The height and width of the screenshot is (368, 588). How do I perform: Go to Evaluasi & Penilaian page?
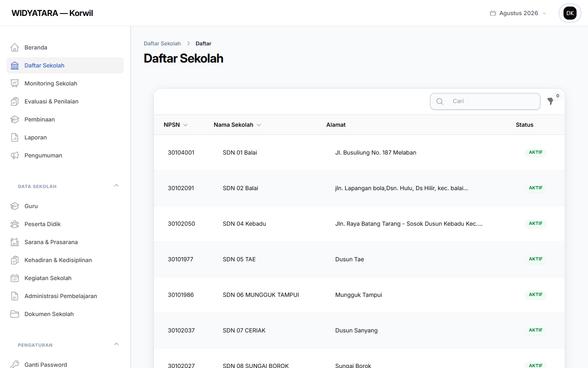pos(65,101)
